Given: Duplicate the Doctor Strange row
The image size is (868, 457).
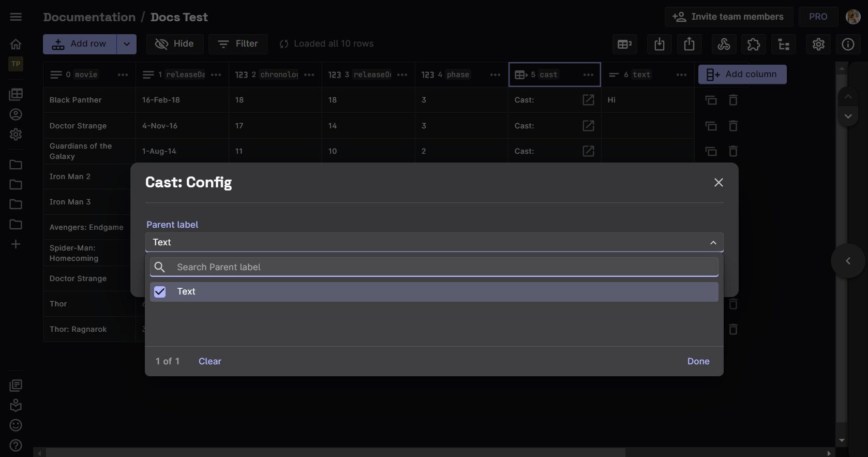Looking at the screenshot, I should tap(711, 126).
